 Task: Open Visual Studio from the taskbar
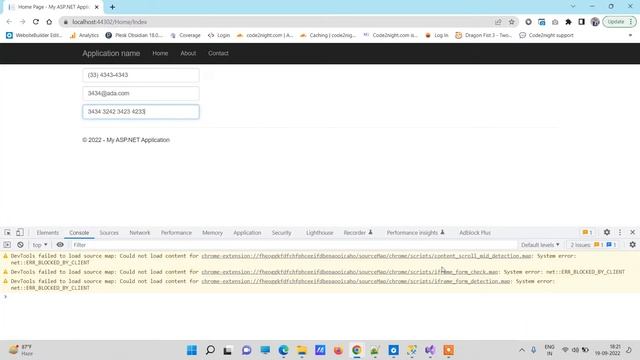tap(430, 350)
